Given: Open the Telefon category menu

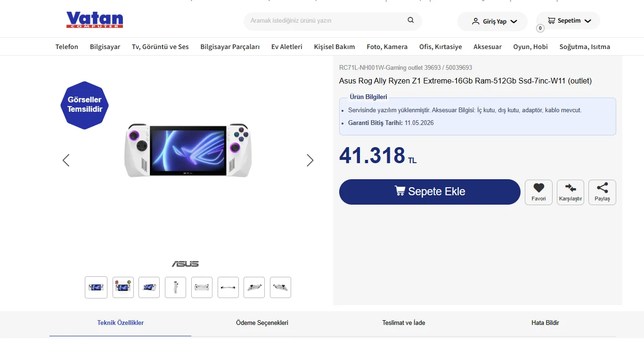Looking at the screenshot, I should coord(67,47).
